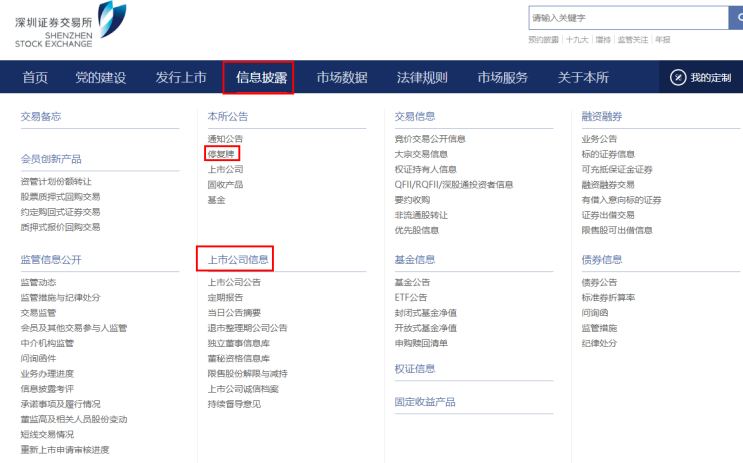The image size is (743, 463).
Task: Open 定期报告 link
Action: tap(225, 298)
